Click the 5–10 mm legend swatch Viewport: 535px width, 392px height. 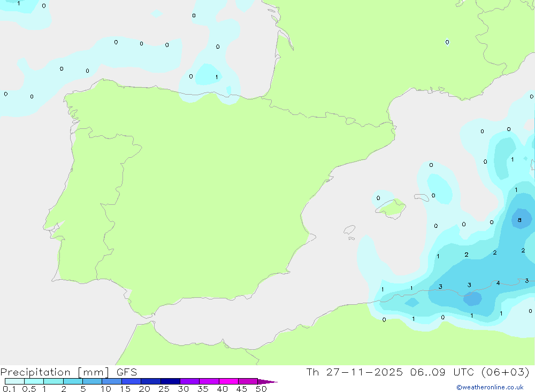tap(92, 381)
